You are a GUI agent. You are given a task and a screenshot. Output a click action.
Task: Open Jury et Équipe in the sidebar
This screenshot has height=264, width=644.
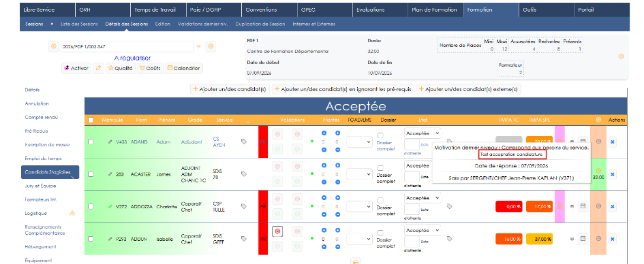40,186
